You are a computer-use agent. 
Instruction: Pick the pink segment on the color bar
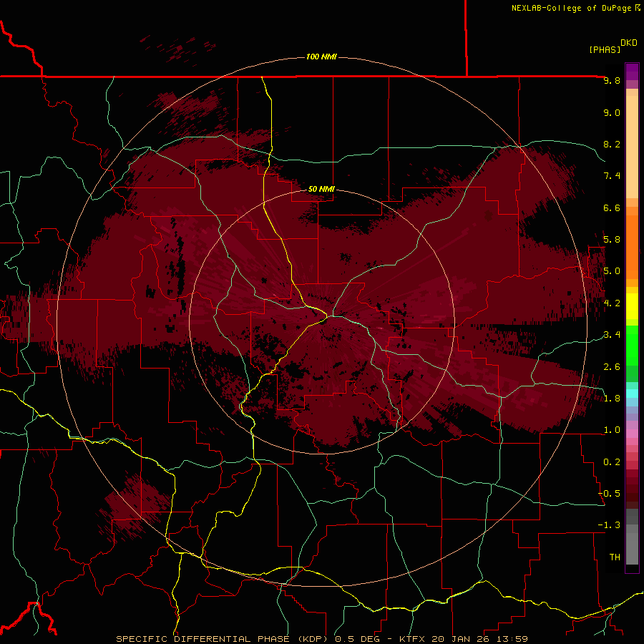tap(632, 434)
